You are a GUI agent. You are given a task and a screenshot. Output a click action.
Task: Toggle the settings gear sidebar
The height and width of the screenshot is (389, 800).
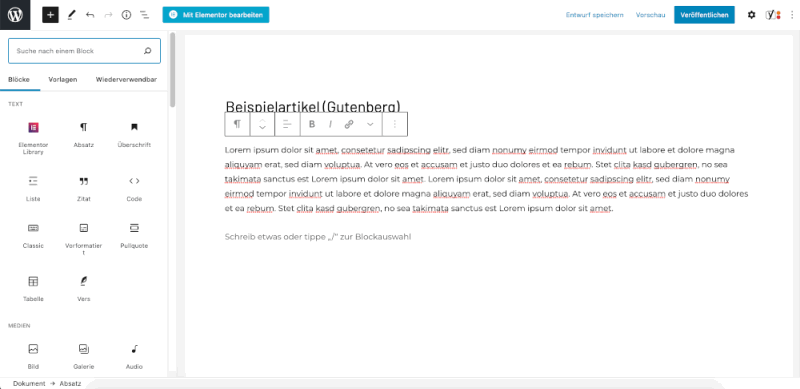click(x=752, y=15)
